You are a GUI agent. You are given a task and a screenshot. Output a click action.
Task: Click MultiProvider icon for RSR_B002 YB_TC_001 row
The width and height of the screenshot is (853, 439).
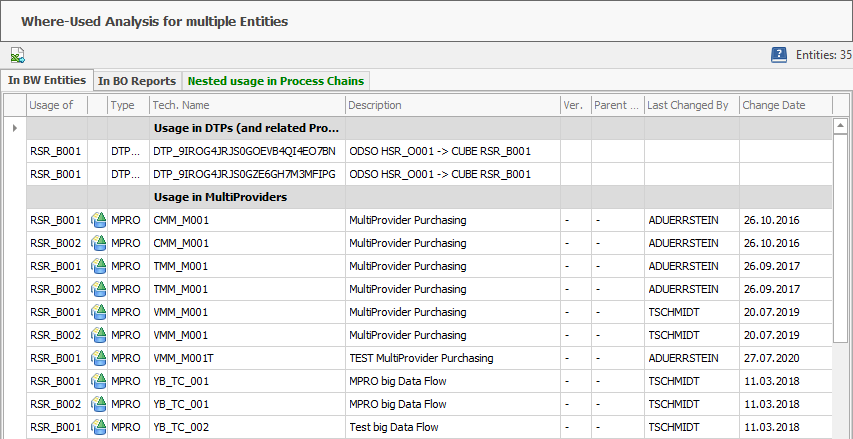pyautogui.click(x=99, y=404)
